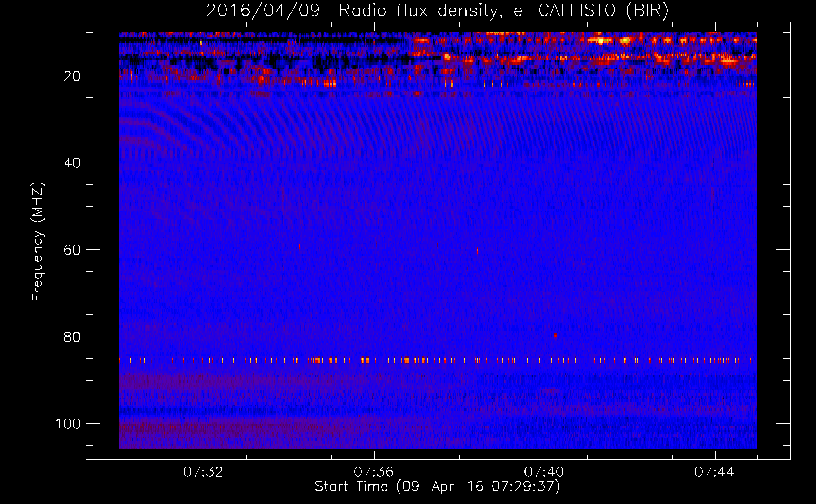This screenshot has height=504, width=816.
Task: Click the "Frequency (MHZ)" axis label
Action: pos(38,242)
